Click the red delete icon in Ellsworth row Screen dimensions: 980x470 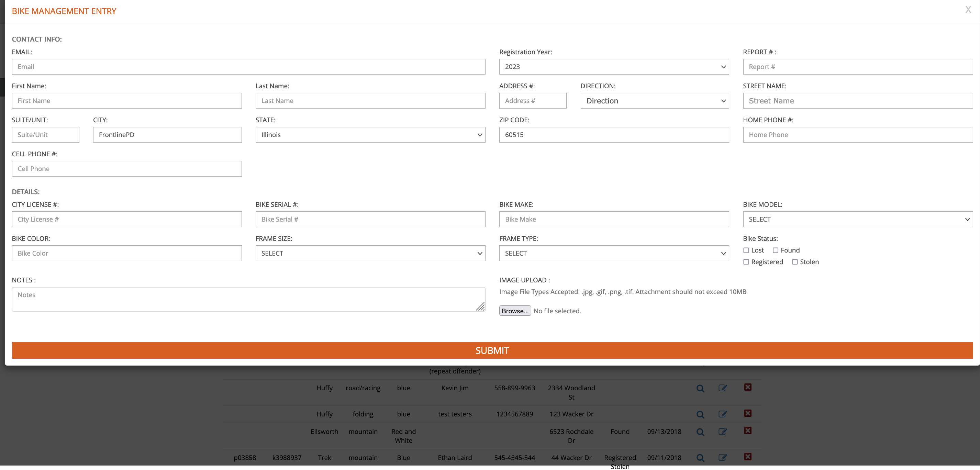pos(748,430)
